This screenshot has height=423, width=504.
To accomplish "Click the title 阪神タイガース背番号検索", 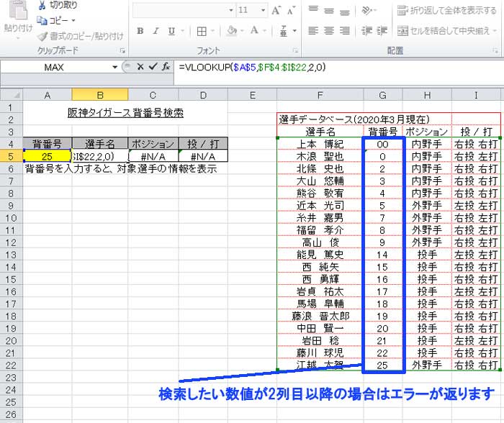I will click(x=125, y=113).
